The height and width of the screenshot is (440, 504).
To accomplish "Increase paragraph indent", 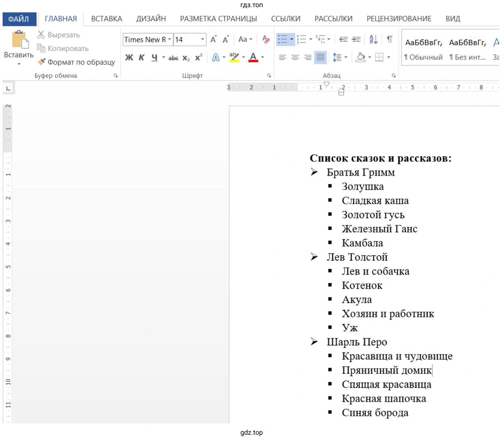I will [x=356, y=39].
